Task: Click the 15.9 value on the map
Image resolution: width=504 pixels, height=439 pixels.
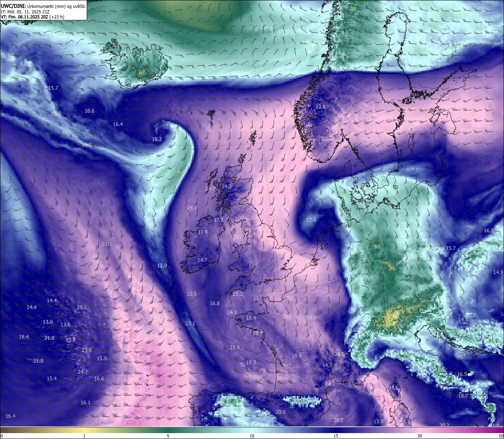Action: (102, 358)
